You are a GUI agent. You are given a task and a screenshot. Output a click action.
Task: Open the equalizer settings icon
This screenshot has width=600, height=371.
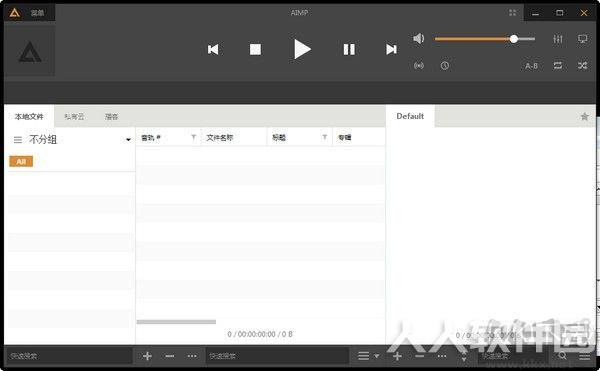pyautogui.click(x=558, y=39)
